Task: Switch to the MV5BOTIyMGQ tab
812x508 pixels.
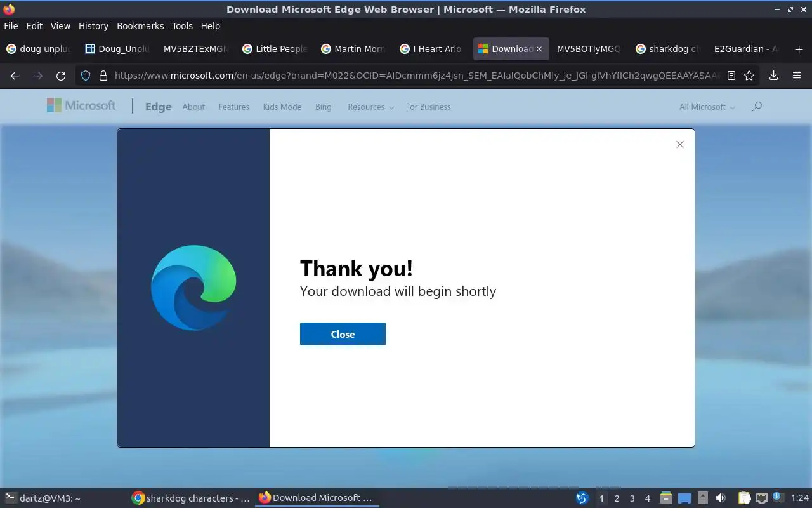Action: coord(590,49)
